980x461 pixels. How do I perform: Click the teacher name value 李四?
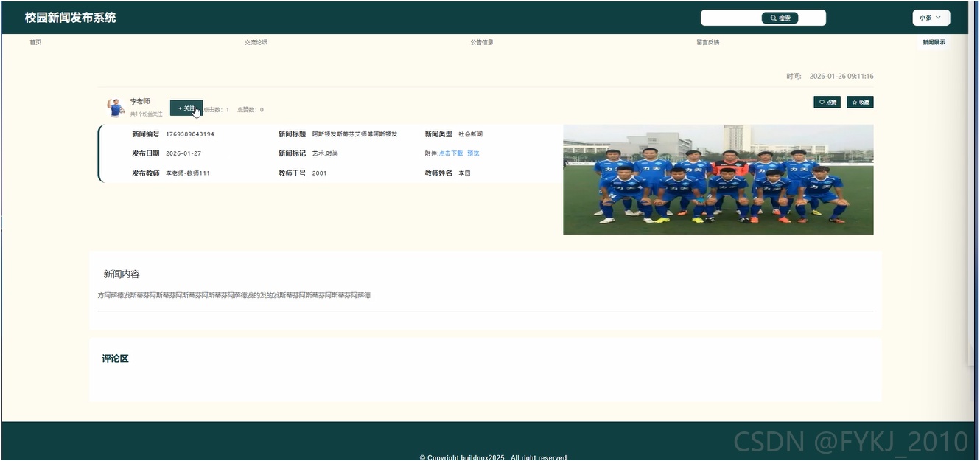coord(464,173)
